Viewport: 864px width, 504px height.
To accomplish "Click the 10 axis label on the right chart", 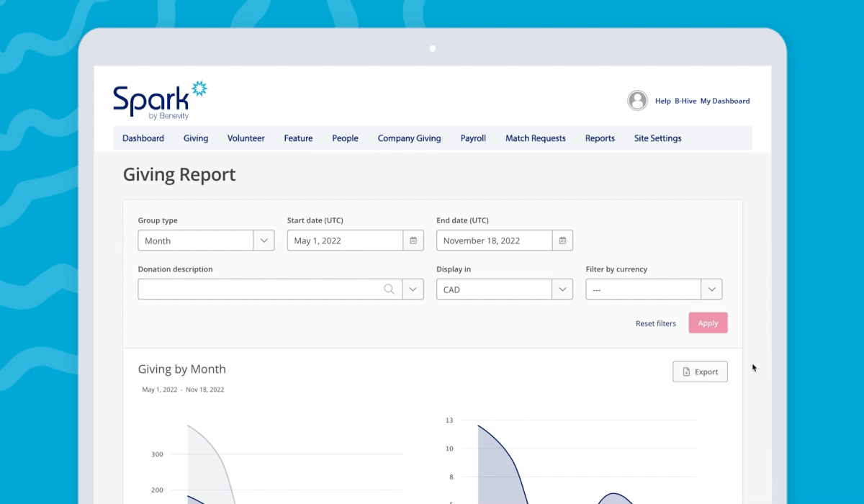I will coord(449,449).
